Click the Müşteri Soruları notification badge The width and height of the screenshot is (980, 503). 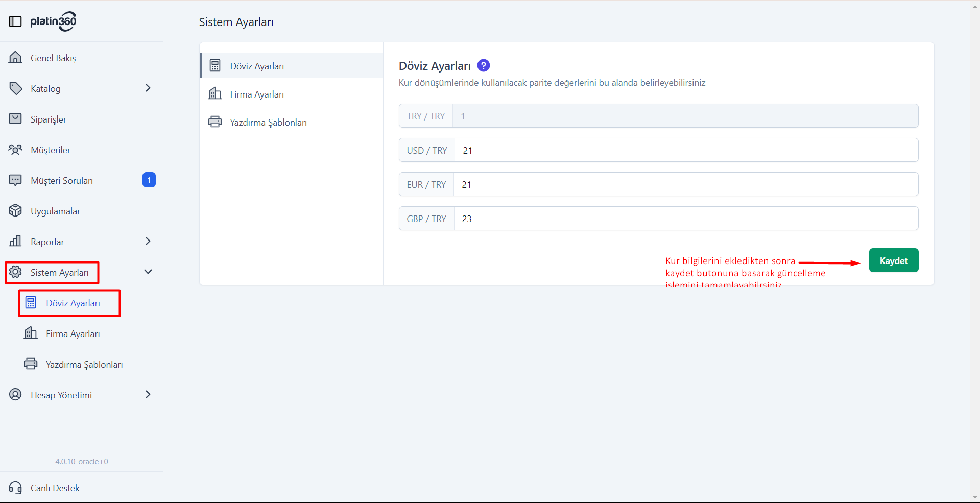[x=149, y=180]
